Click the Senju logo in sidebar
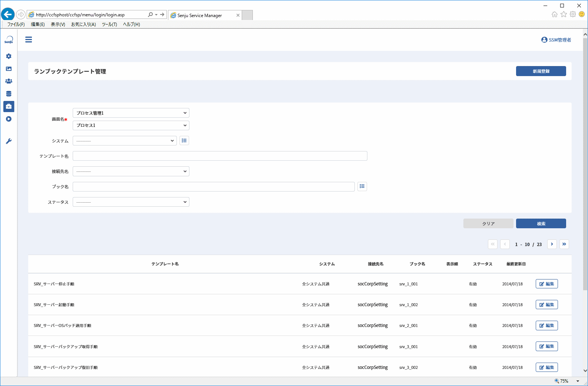588x386 pixels. 9,40
